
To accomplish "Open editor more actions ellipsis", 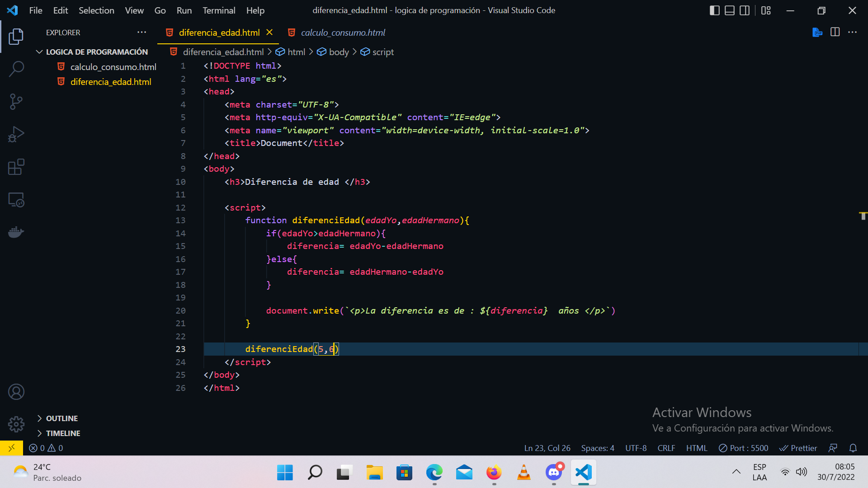I will click(x=852, y=32).
